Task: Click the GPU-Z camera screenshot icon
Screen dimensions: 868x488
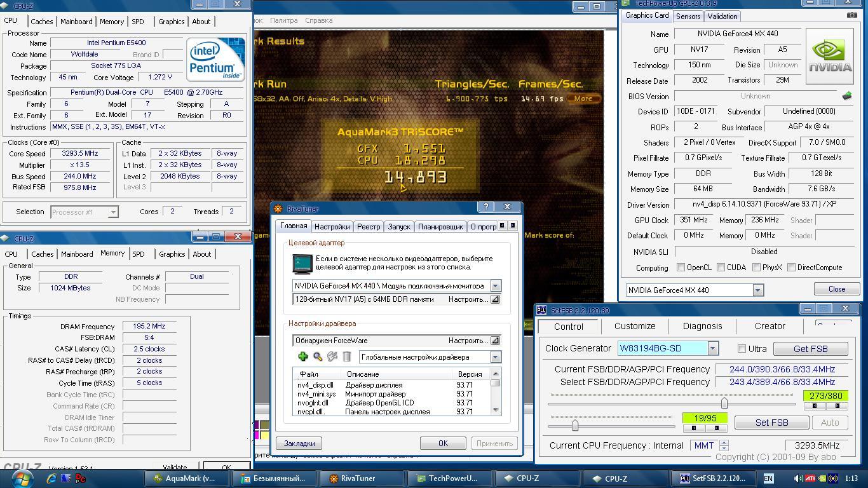Action: coord(852,15)
